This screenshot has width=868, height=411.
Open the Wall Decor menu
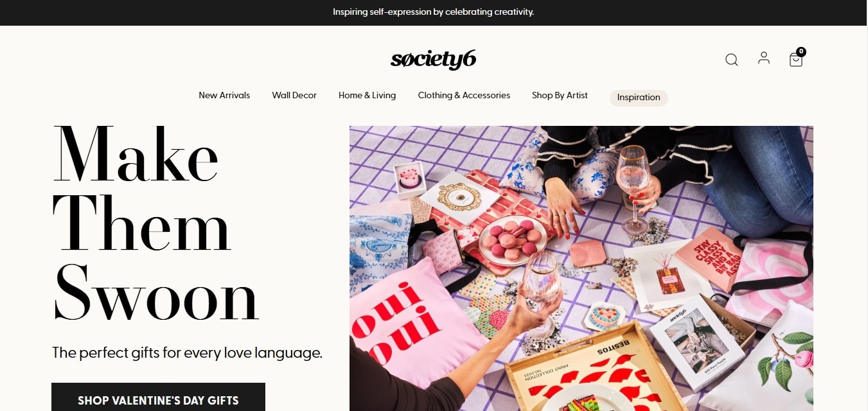pyautogui.click(x=294, y=95)
